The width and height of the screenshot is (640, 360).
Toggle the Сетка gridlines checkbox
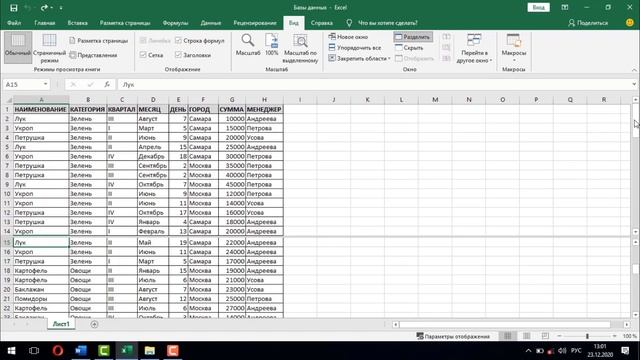click(143, 55)
